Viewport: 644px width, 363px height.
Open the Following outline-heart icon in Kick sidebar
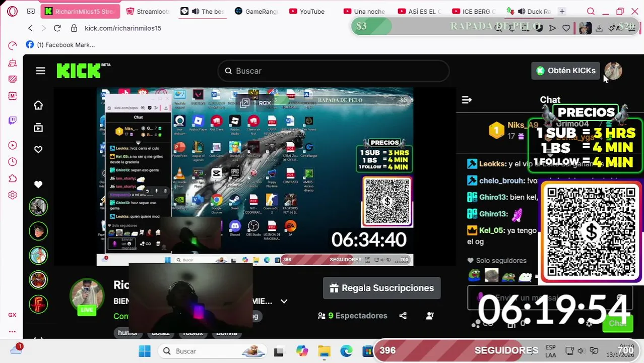[38, 149]
